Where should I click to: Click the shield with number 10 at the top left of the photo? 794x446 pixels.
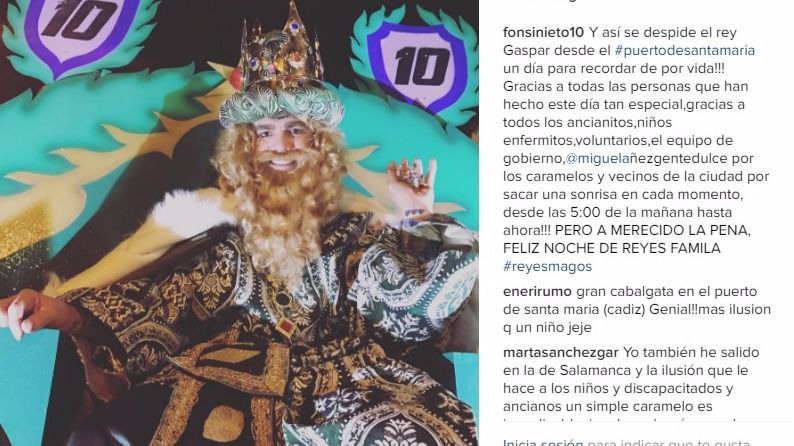[x=80, y=31]
